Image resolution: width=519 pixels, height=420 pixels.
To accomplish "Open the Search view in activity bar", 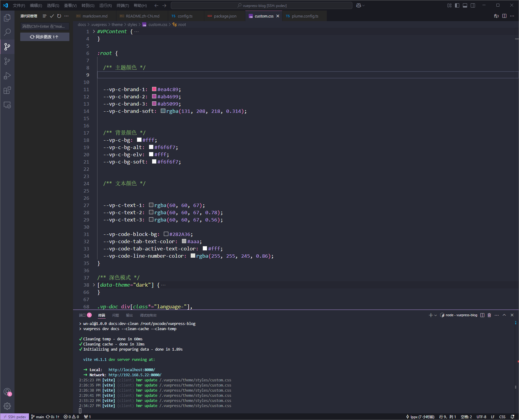I will (7, 32).
